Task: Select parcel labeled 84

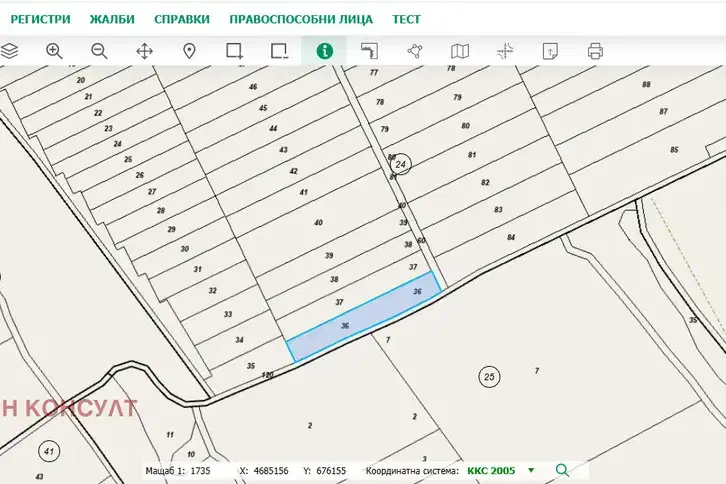Action: pyautogui.click(x=511, y=238)
